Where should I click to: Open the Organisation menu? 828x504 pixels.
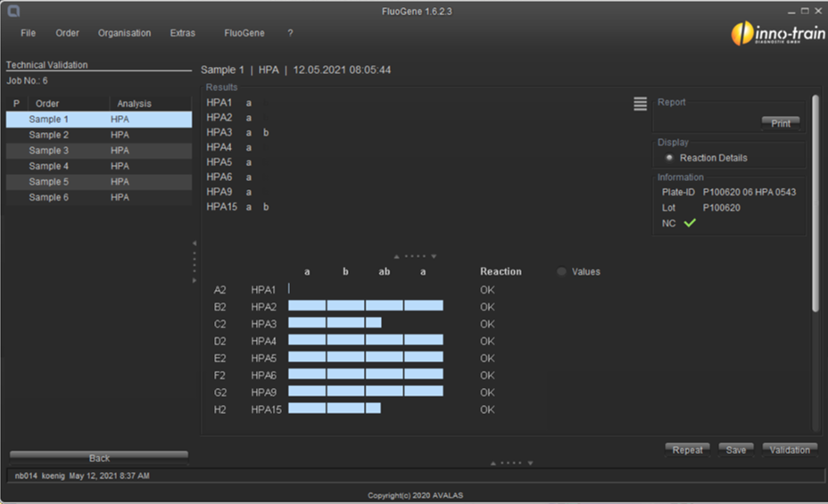[x=124, y=33]
